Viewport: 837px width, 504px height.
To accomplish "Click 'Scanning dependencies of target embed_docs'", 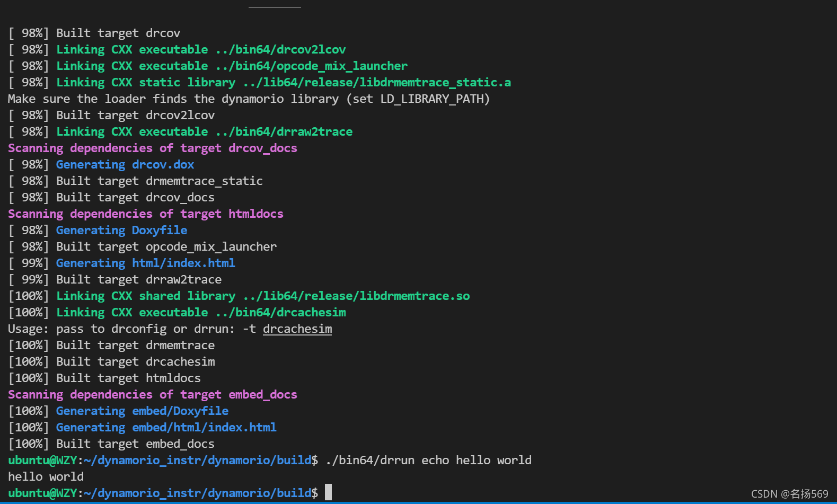I will pyautogui.click(x=153, y=395).
